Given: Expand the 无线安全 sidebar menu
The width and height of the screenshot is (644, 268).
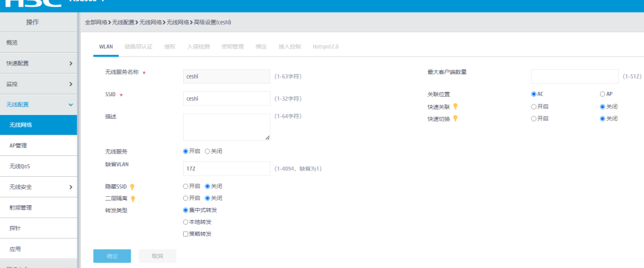Looking at the screenshot, I should 38,187.
